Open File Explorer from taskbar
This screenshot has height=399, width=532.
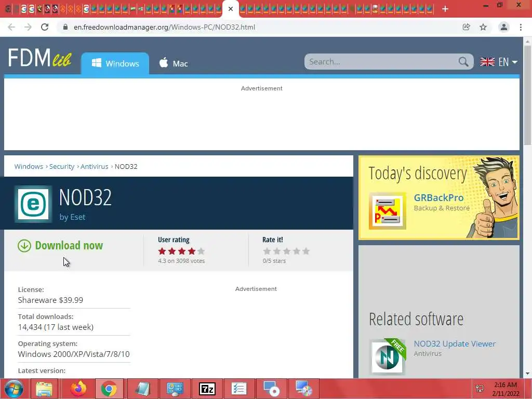click(x=44, y=389)
